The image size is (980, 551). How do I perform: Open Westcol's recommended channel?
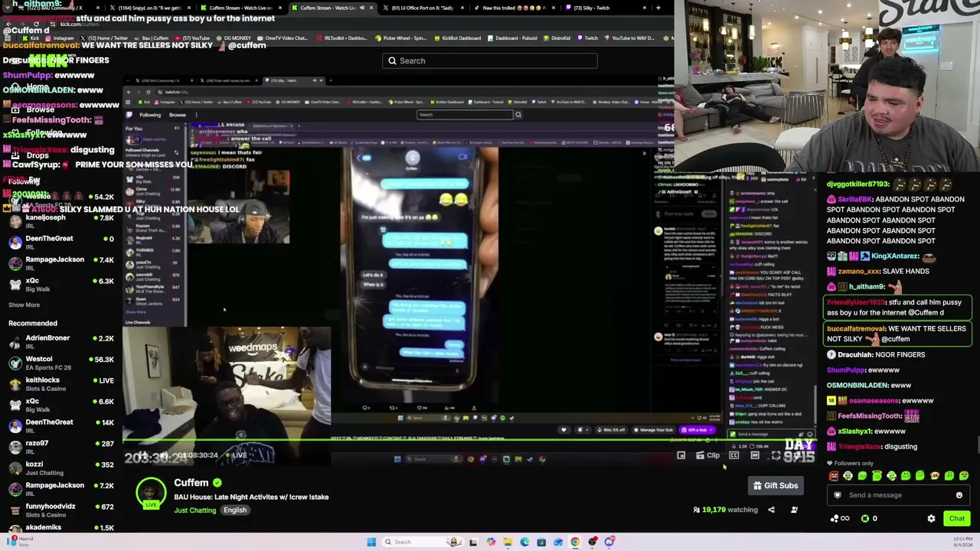[x=60, y=363]
